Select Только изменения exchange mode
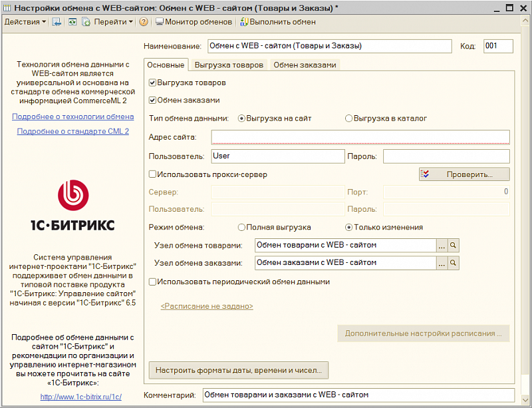Viewport: 532px width, 408px height. coord(348,227)
